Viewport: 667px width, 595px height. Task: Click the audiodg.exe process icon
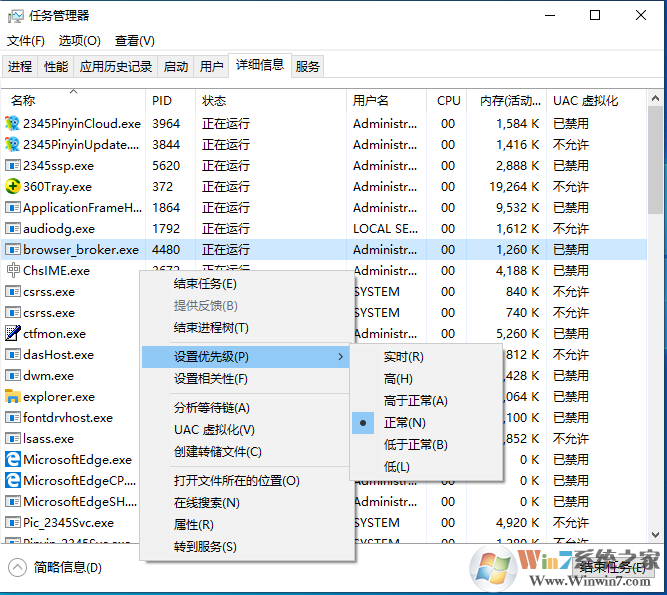[13, 228]
